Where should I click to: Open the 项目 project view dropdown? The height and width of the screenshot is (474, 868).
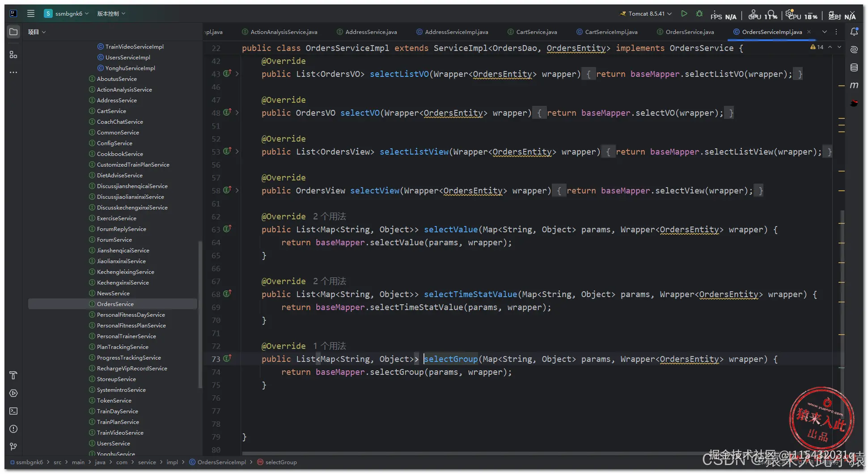(37, 32)
